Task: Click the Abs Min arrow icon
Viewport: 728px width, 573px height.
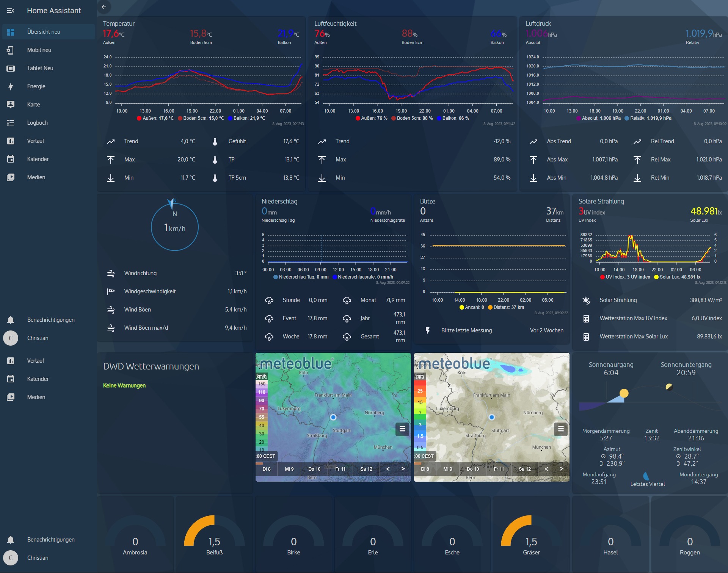Action: 533,178
